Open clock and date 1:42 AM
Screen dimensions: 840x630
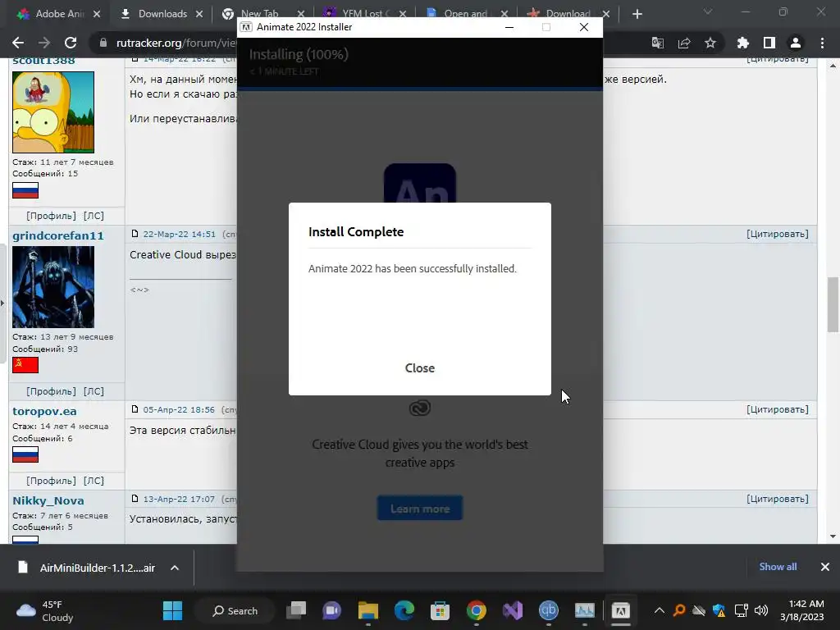coord(802,610)
